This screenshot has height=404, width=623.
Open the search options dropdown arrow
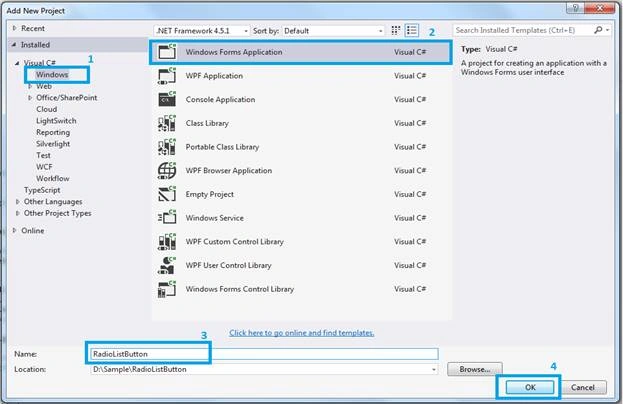608,30
